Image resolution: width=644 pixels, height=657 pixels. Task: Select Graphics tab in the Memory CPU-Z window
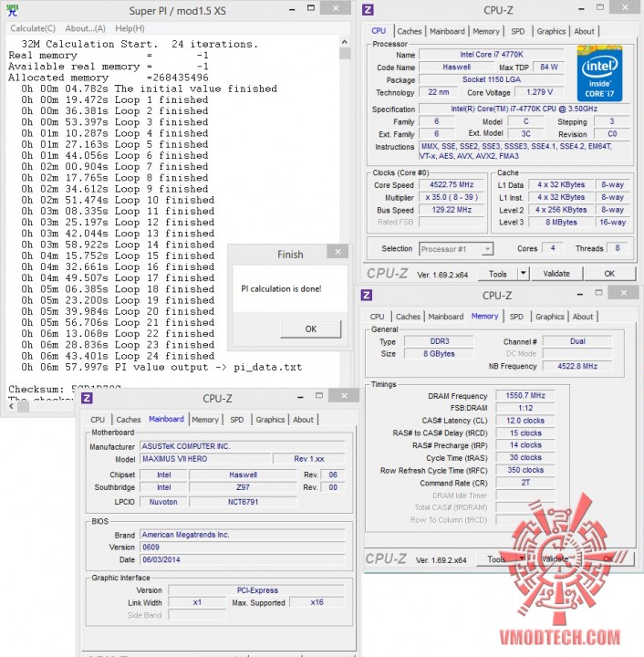point(549,317)
